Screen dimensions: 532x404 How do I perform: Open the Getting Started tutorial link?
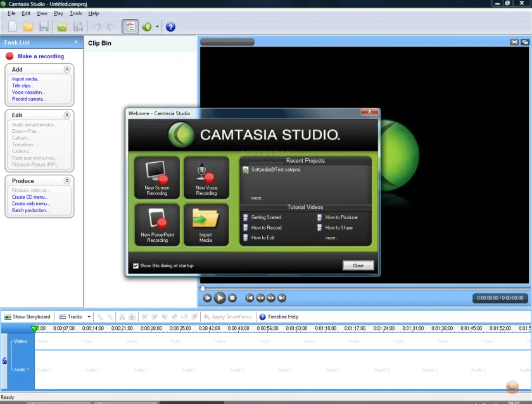tap(266, 217)
